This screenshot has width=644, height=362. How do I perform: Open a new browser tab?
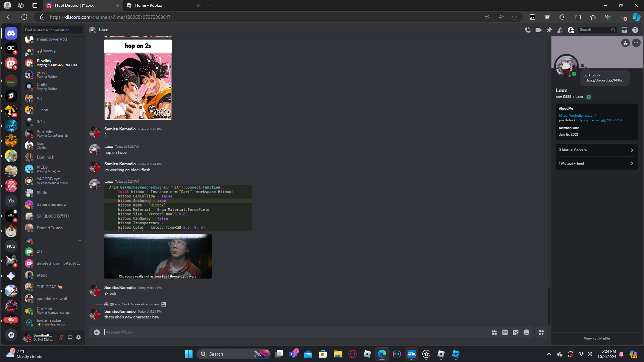tap(209, 5)
